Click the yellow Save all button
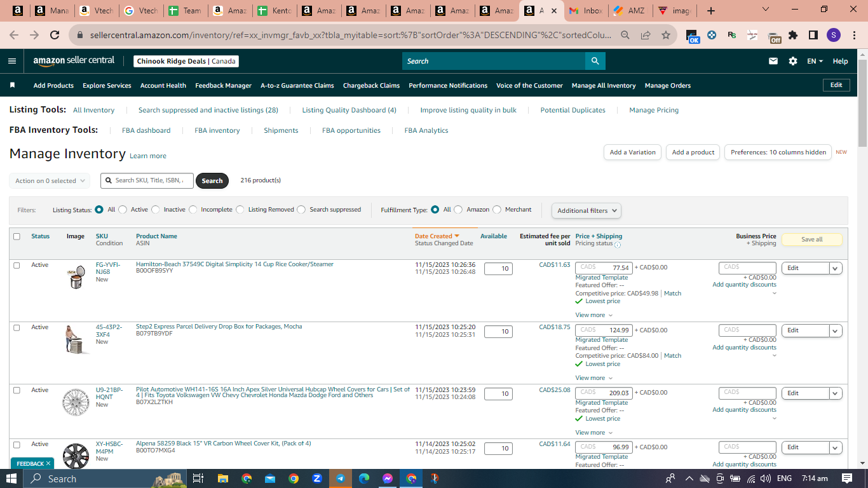868x488 pixels. tap(811, 240)
